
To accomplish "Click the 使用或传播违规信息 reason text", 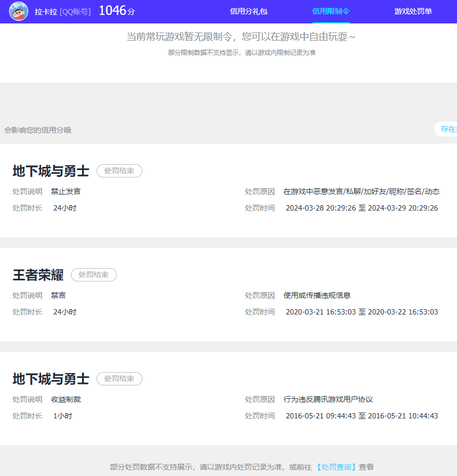I will tap(317, 295).
